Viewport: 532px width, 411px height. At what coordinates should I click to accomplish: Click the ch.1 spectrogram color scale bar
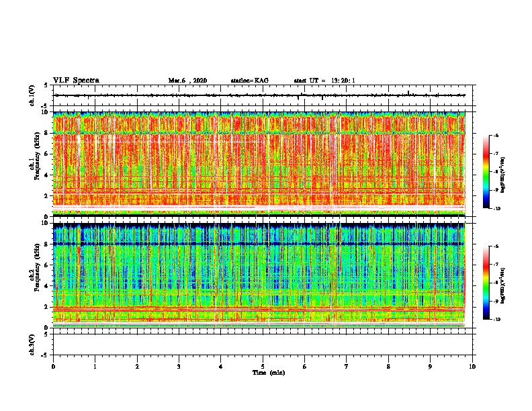[x=486, y=172]
